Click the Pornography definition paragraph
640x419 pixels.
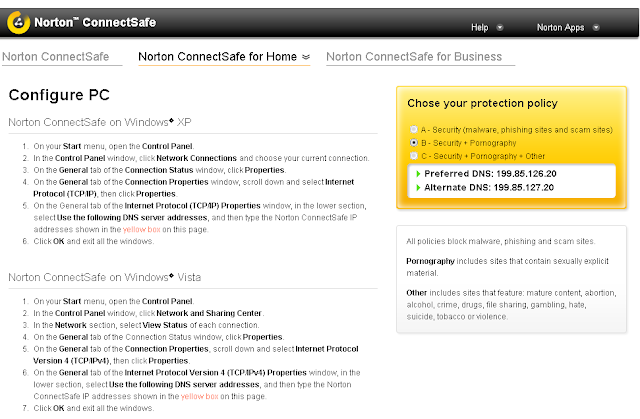pos(507,267)
